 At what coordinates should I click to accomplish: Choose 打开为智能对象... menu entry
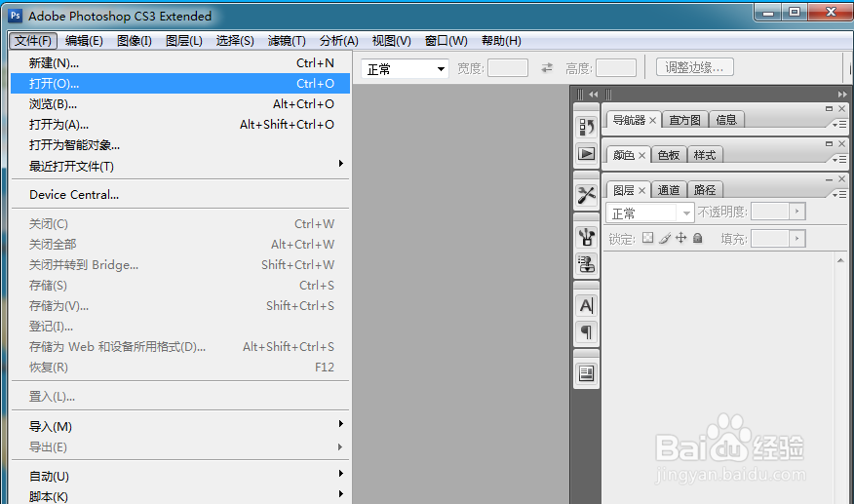point(179,145)
